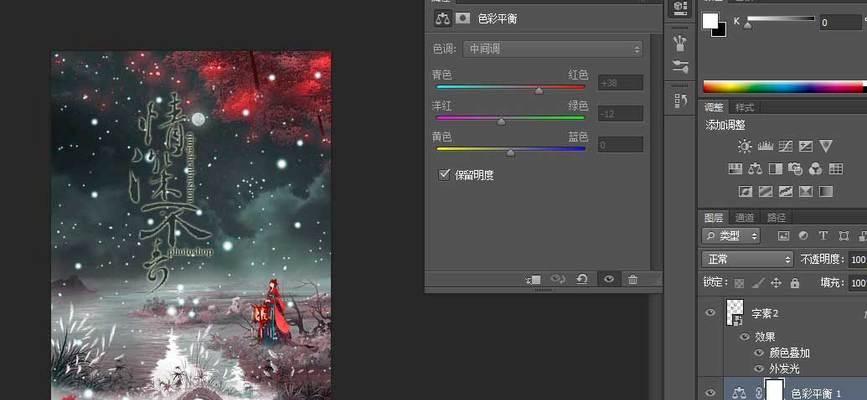
Task: Open the 色调 中间调 dropdown
Action: [x=552, y=49]
